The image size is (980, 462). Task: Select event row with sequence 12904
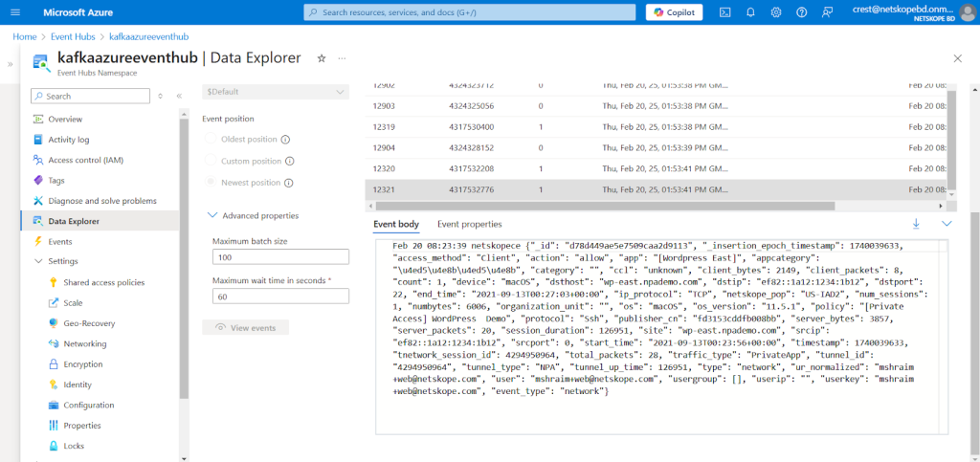pyautogui.click(x=656, y=148)
